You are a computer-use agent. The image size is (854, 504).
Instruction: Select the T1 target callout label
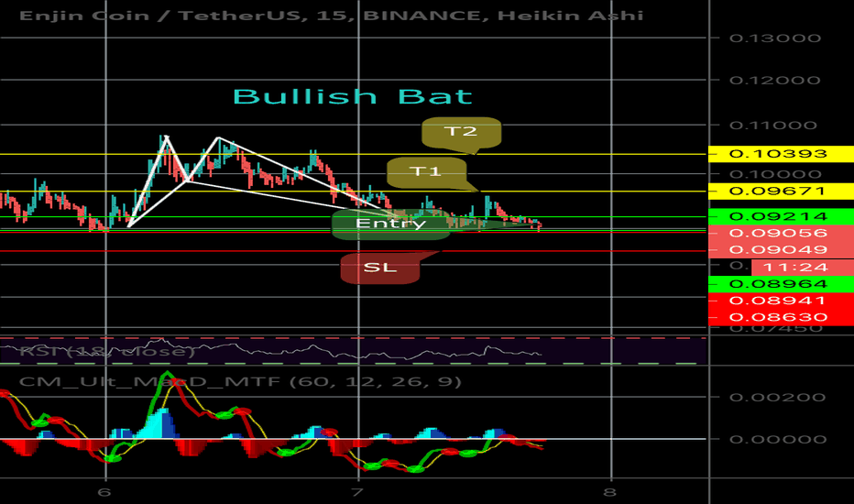426,172
